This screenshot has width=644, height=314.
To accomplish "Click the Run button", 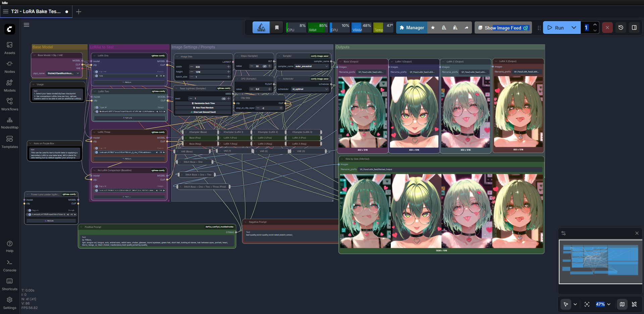I will [x=556, y=28].
